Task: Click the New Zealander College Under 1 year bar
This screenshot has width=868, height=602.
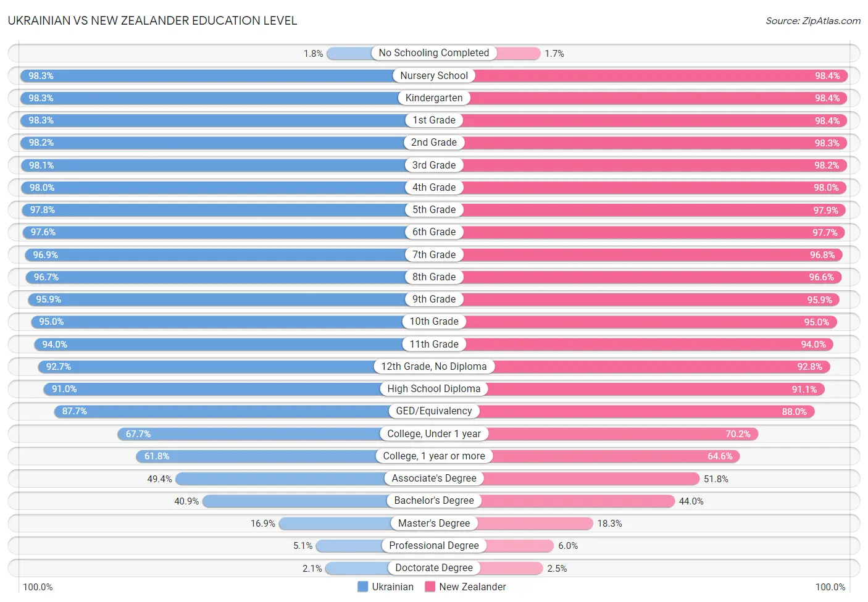Action: coord(623,434)
